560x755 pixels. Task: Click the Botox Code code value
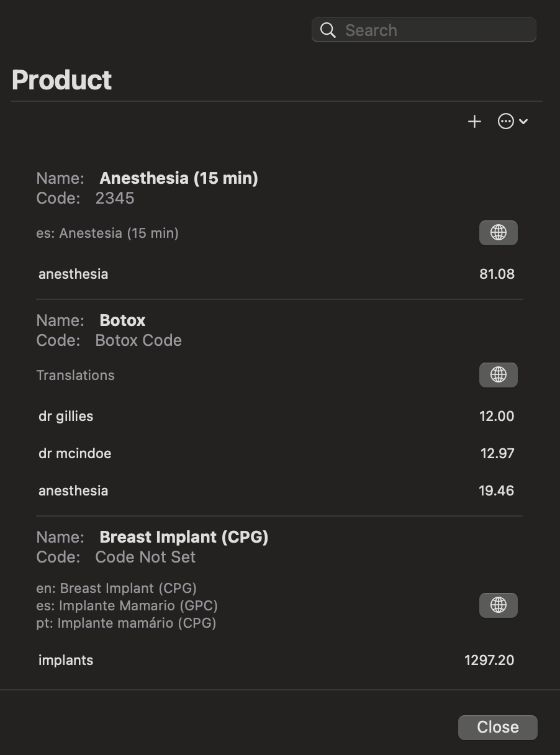pyautogui.click(x=138, y=340)
